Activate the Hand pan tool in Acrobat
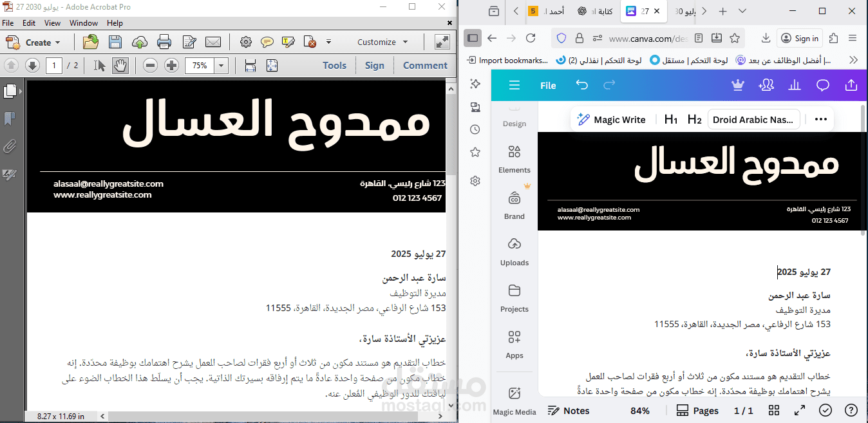 (120, 65)
